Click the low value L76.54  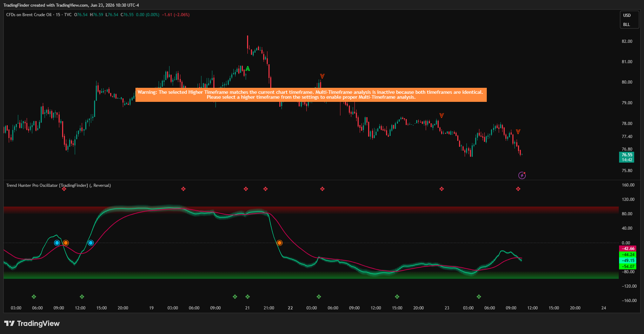click(x=112, y=15)
